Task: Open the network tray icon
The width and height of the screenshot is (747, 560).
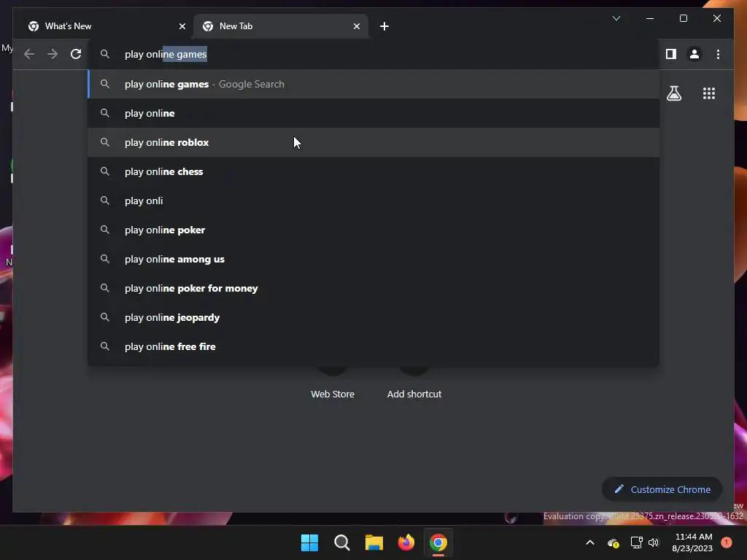Action: click(x=636, y=542)
